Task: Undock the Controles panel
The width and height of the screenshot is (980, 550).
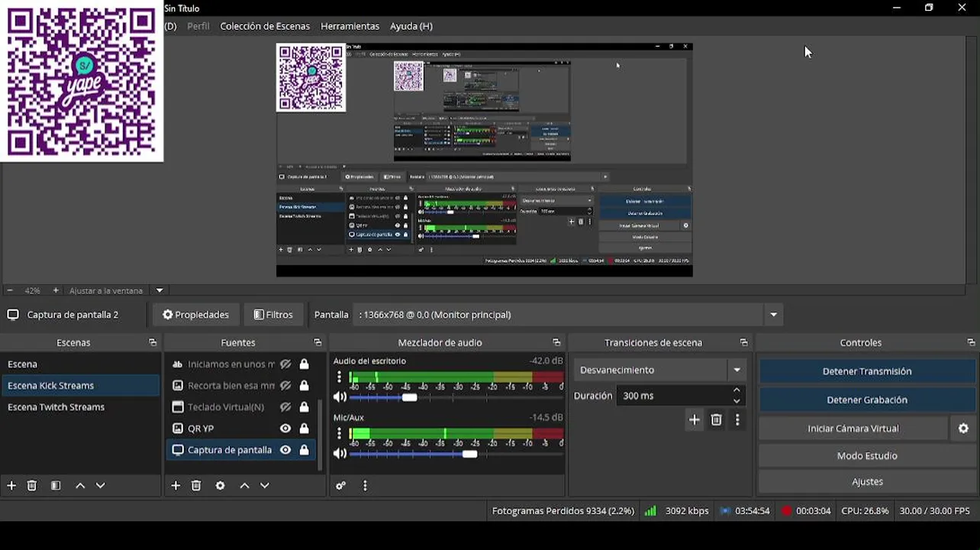Action: click(971, 343)
